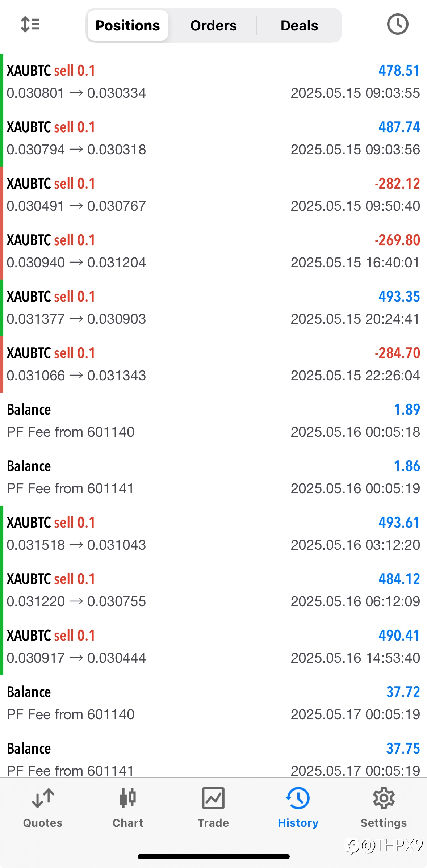Tap the timestamp 2025.05.15 20:24:41

[355, 319]
